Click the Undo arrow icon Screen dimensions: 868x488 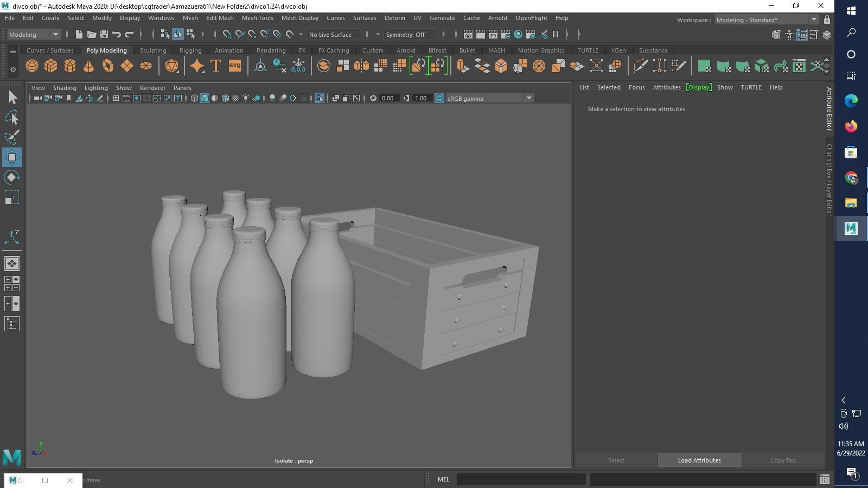click(x=117, y=34)
